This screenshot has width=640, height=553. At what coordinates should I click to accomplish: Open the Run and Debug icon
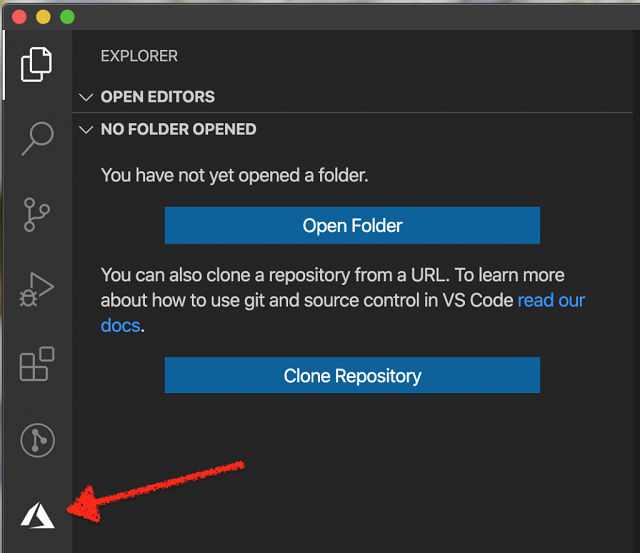click(37, 289)
